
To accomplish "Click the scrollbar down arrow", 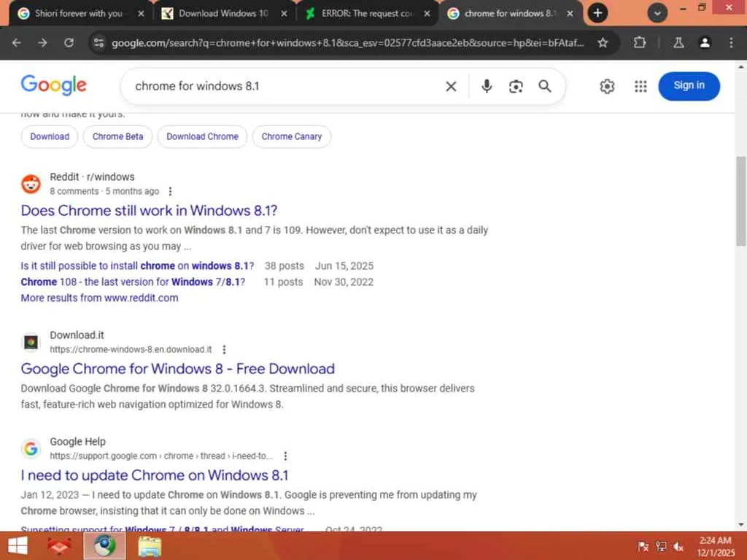I will tap(741, 525).
